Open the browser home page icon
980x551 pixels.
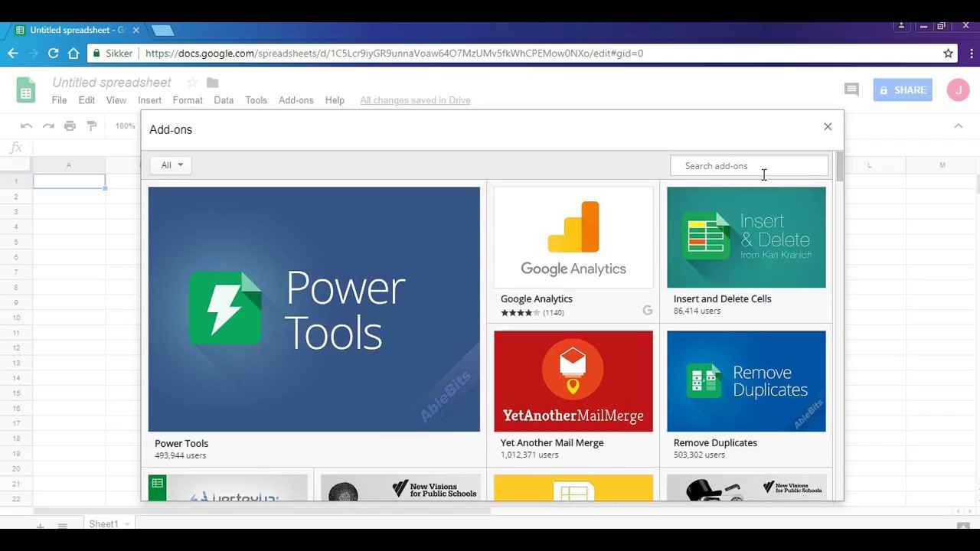(x=73, y=54)
